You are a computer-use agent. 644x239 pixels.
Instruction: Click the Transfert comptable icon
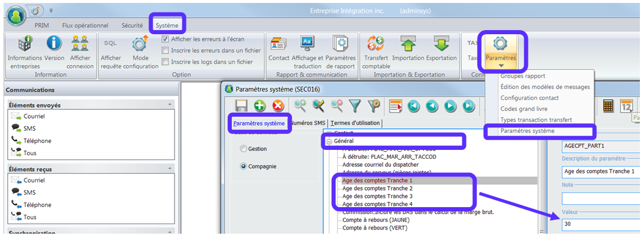376,44
